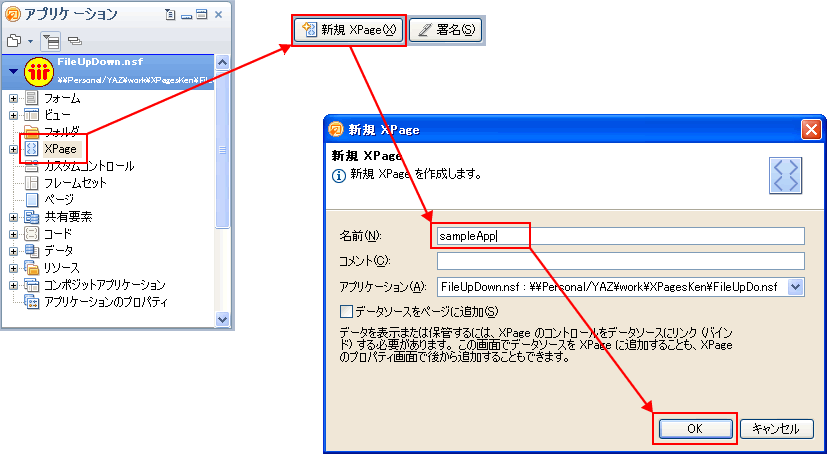Select the フォーム label in the tree

[x=62, y=98]
